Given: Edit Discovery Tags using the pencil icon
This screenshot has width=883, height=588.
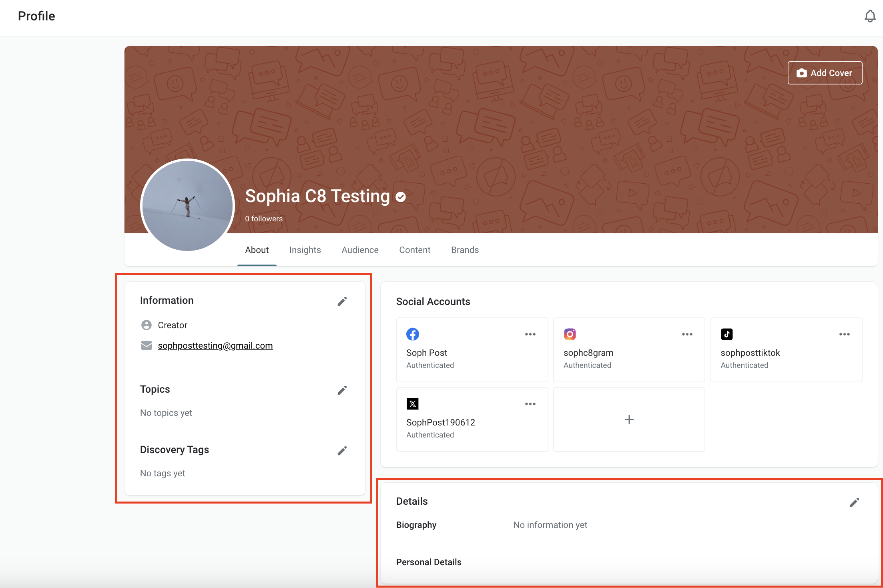Looking at the screenshot, I should (x=342, y=451).
